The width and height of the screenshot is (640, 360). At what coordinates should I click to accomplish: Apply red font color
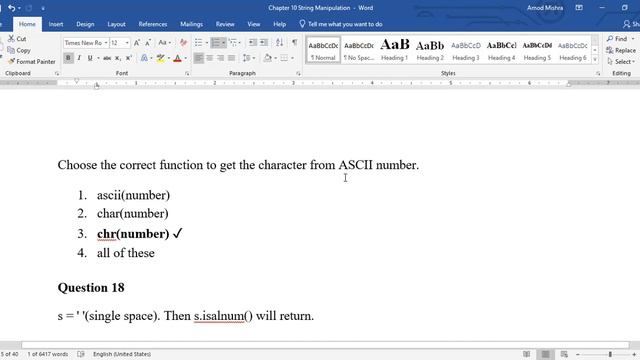pyautogui.click(x=177, y=58)
